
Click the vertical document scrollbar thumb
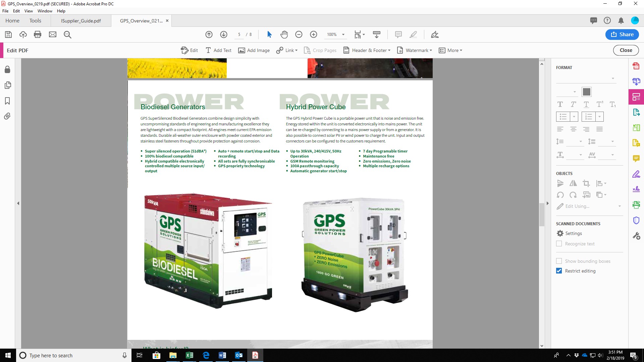[x=542, y=215]
